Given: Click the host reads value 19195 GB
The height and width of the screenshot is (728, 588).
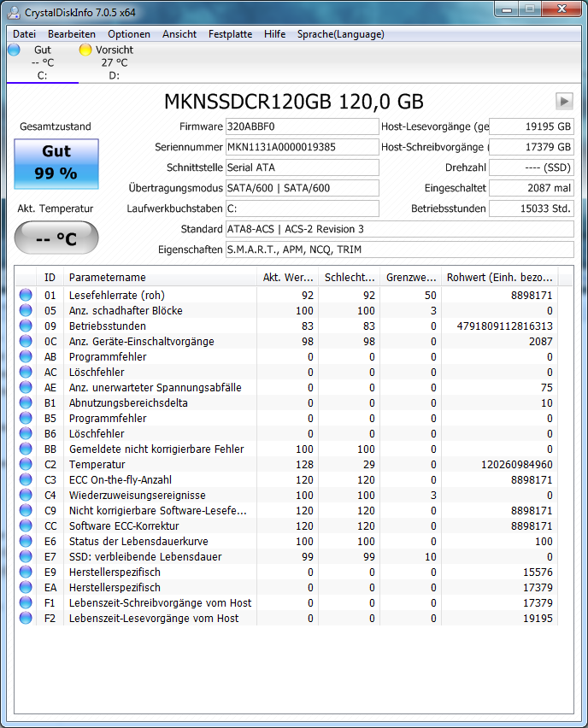Looking at the screenshot, I should pyautogui.click(x=532, y=126).
